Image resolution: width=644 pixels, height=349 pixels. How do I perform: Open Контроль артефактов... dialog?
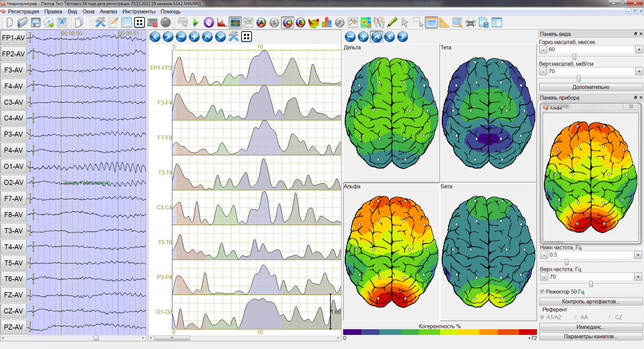tap(590, 302)
